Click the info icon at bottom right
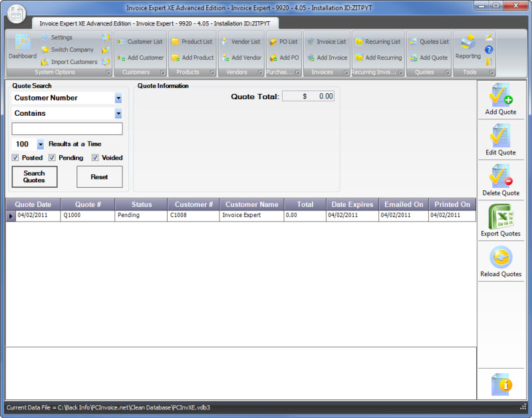This screenshot has width=532, height=418. coord(500,383)
